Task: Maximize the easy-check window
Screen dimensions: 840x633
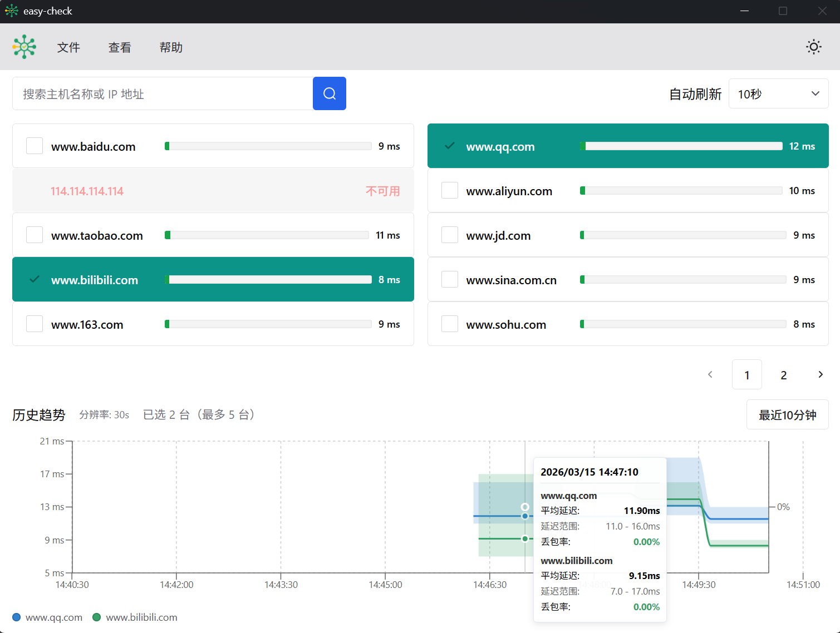Action: coord(783,11)
